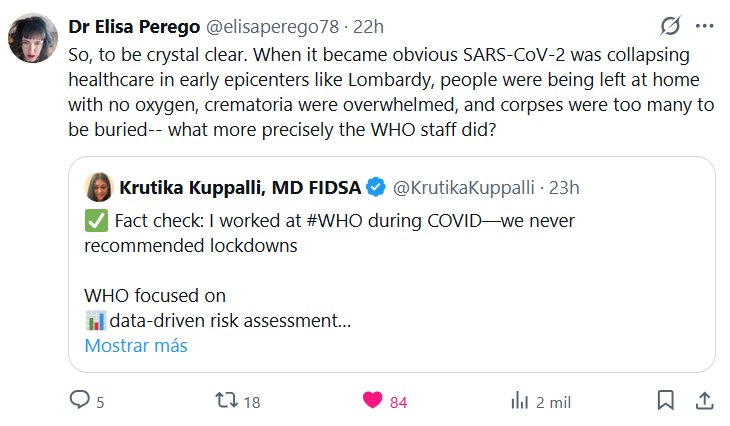The height and width of the screenshot is (426, 730).
Task: Bookmark this tweet
Action: 665,401
